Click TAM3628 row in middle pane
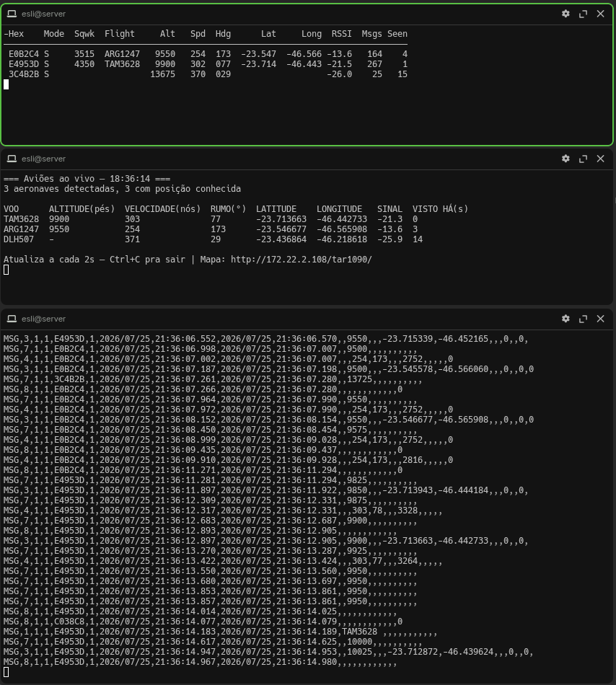 click(211, 219)
